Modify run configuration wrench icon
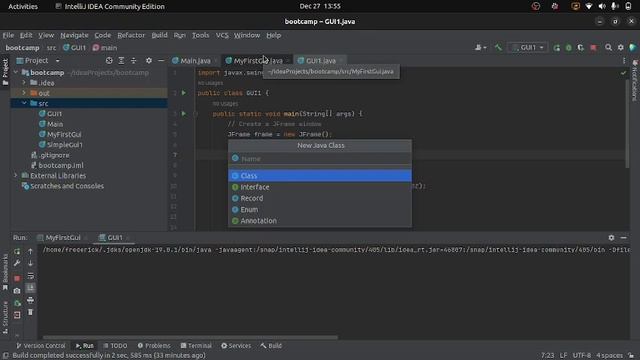The height and width of the screenshot is (360, 640). click(x=17, y=264)
